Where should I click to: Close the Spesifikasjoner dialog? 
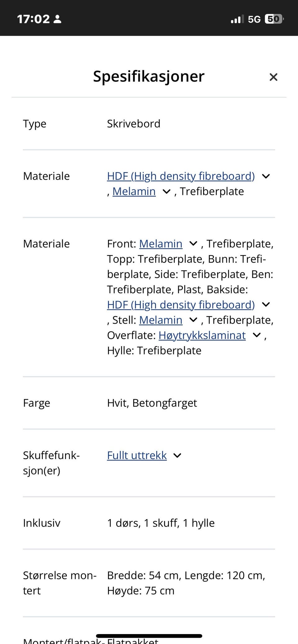273,77
